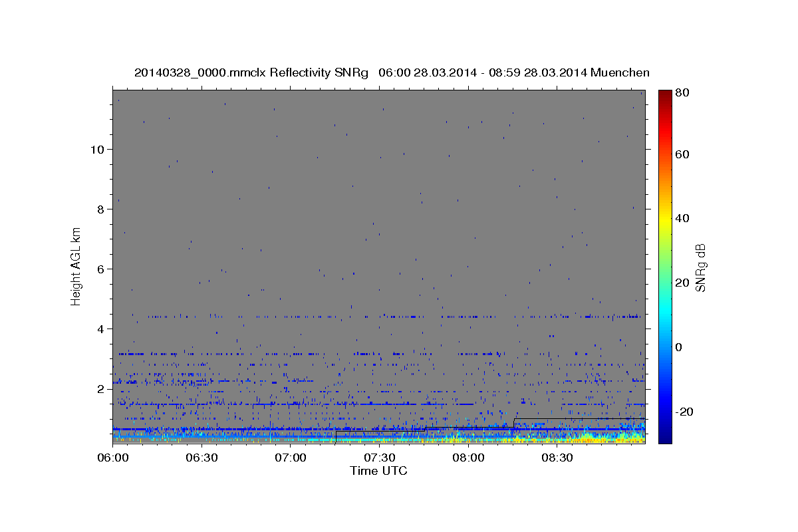
Task: Click the 'Height AGL km' axis title
Action: 76,265
